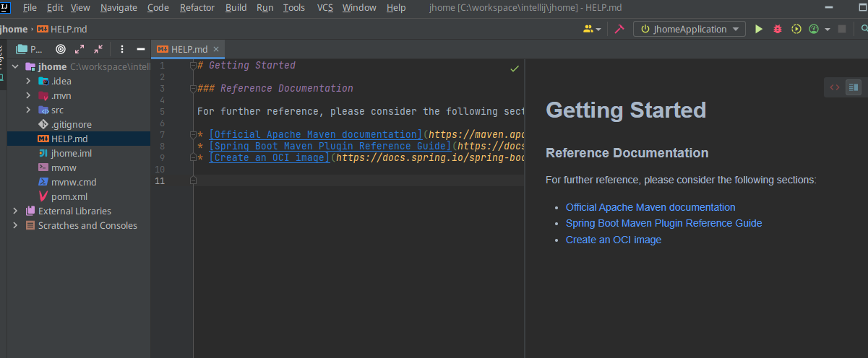This screenshot has height=358, width=868.
Task: Open the VCS menu
Action: [x=325, y=7]
